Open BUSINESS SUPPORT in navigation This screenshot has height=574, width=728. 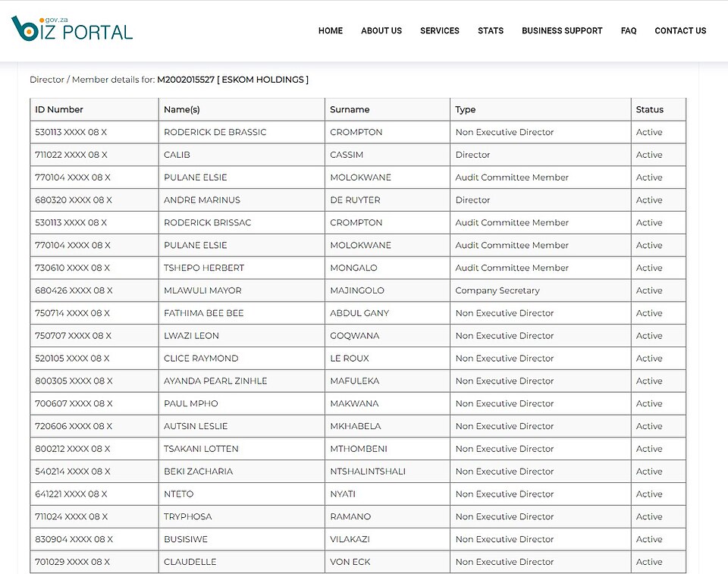(561, 31)
